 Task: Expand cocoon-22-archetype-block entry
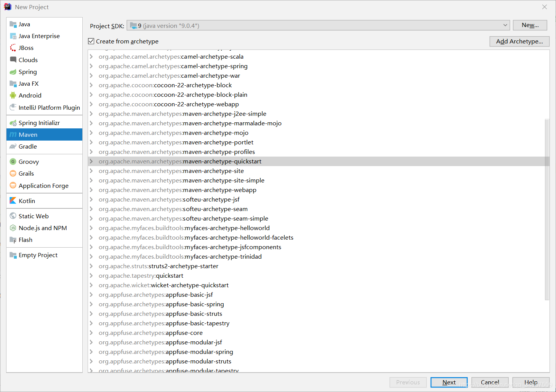(91, 85)
